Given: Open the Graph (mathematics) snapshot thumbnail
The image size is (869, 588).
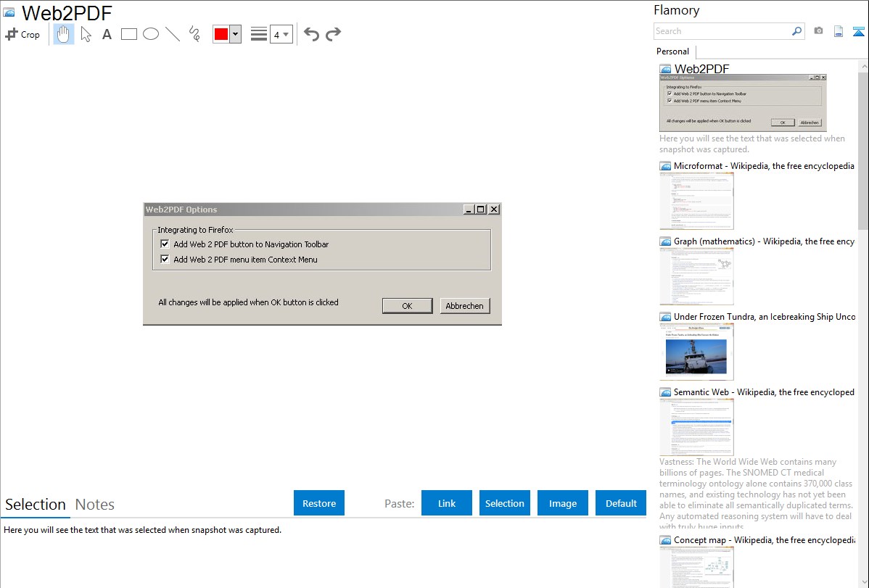Looking at the screenshot, I should 696,276.
